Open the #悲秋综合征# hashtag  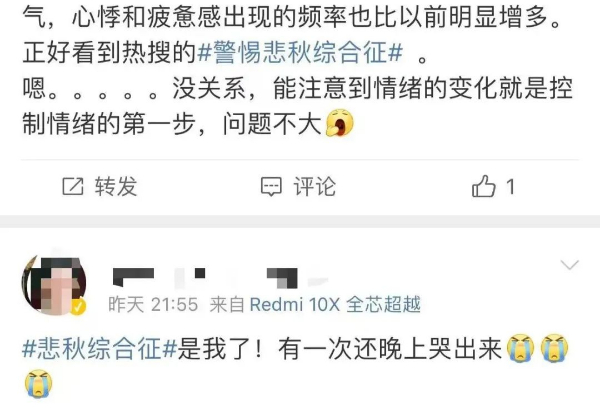pyautogui.click(x=99, y=349)
